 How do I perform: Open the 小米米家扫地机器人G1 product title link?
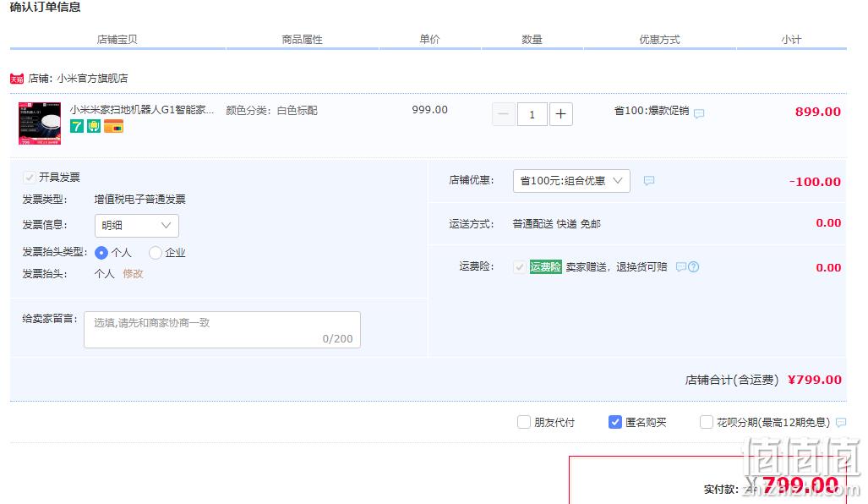click(x=142, y=110)
